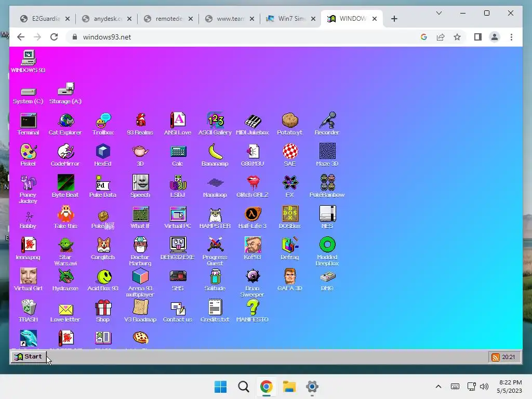
Task: Open Glitch GRLZ lips icon
Action: coord(252,187)
